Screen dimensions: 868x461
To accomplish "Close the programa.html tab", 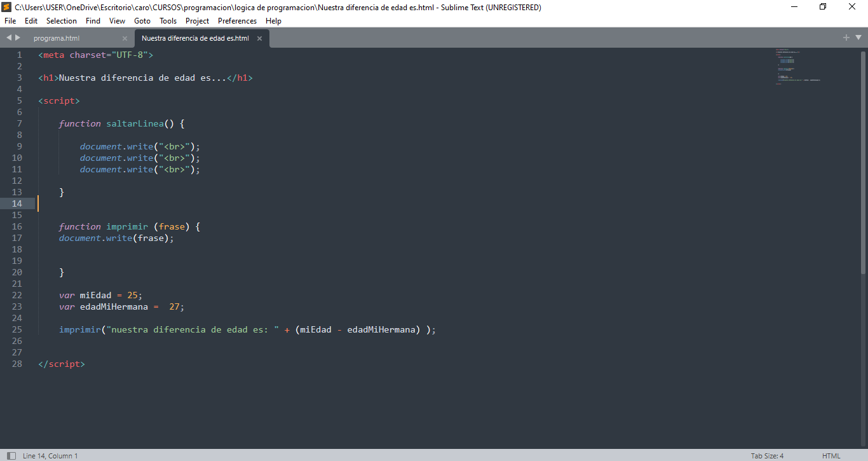I will click(x=125, y=38).
